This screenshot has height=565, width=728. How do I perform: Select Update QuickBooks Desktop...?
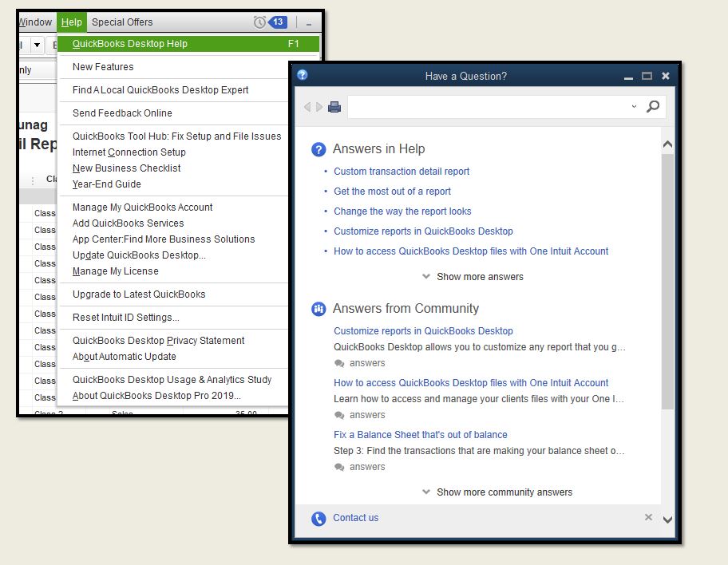(139, 255)
